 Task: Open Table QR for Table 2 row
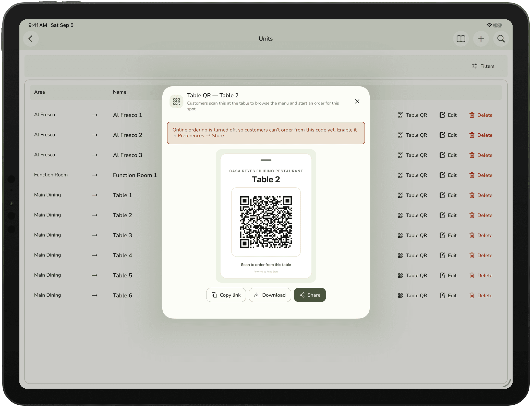tap(412, 215)
